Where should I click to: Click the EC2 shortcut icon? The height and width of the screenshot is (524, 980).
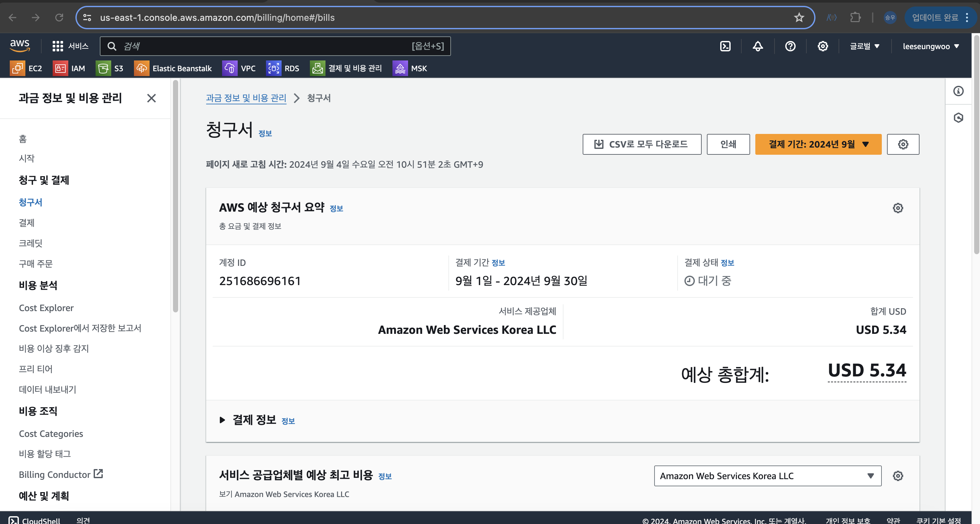18,69
